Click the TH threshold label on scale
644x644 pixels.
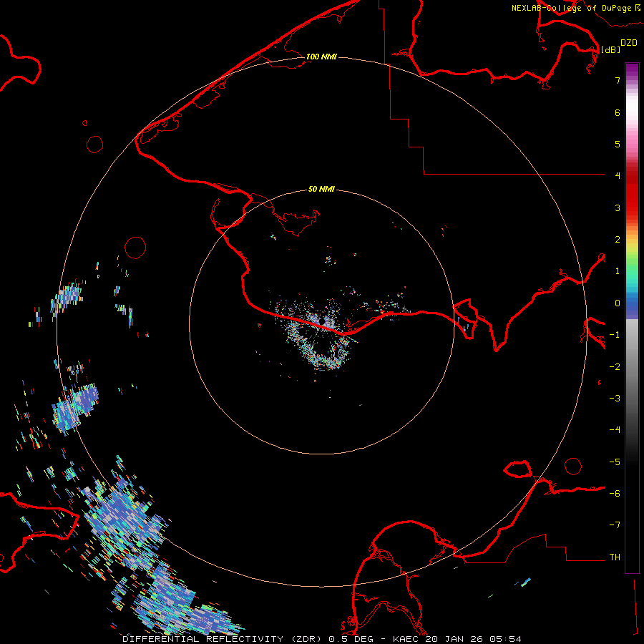coord(615,557)
